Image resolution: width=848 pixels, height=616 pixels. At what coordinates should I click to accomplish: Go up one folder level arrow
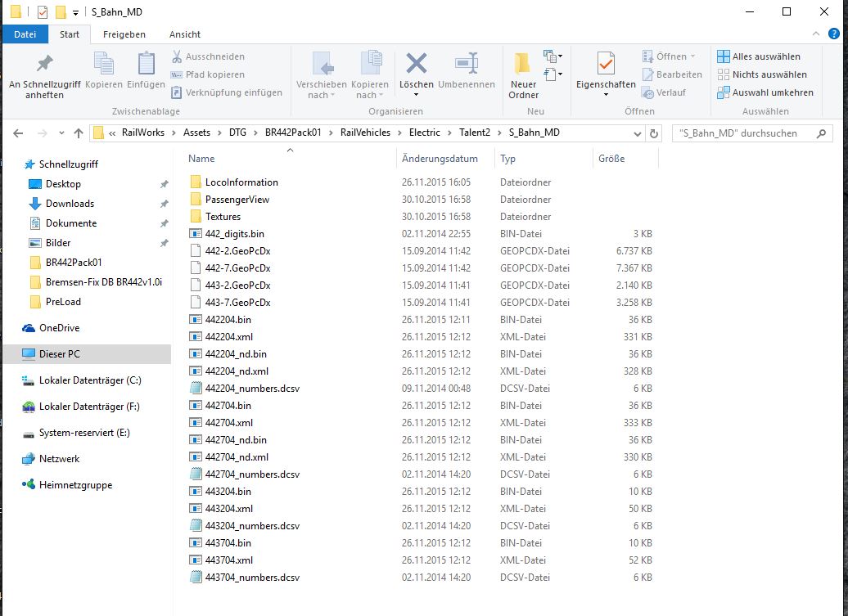coord(79,133)
